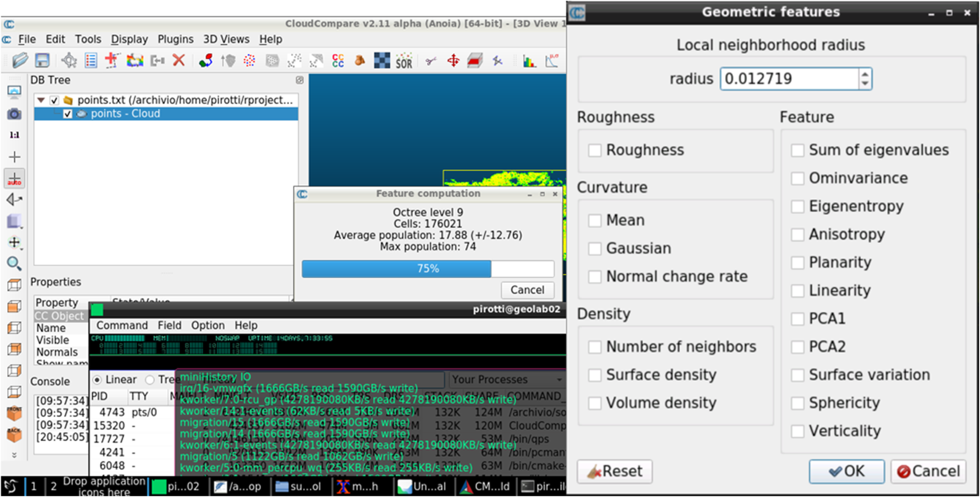Open the colored histogram icon
This screenshot has width=980, height=497.
[x=529, y=61]
